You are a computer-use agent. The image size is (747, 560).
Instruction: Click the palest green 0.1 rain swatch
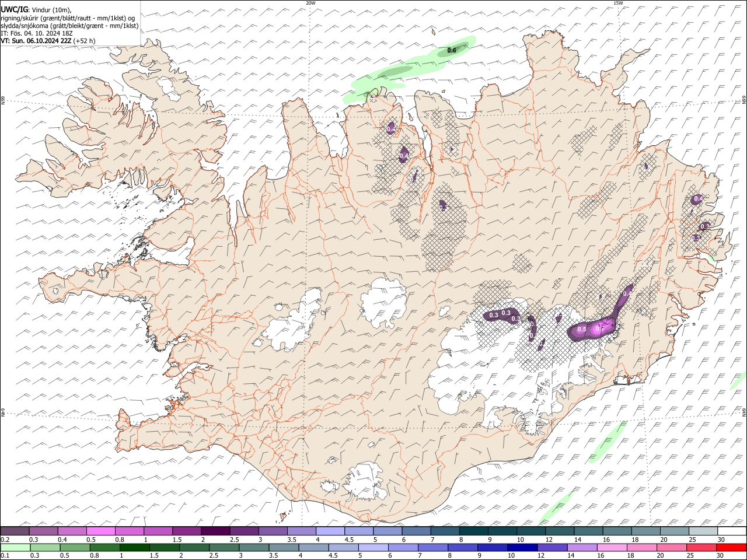[x=15, y=547]
